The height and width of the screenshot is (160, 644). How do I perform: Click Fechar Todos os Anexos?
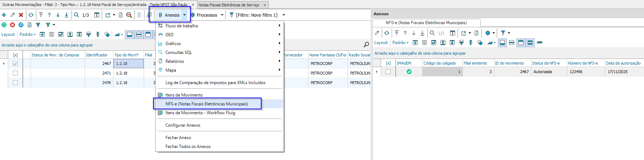click(188, 147)
